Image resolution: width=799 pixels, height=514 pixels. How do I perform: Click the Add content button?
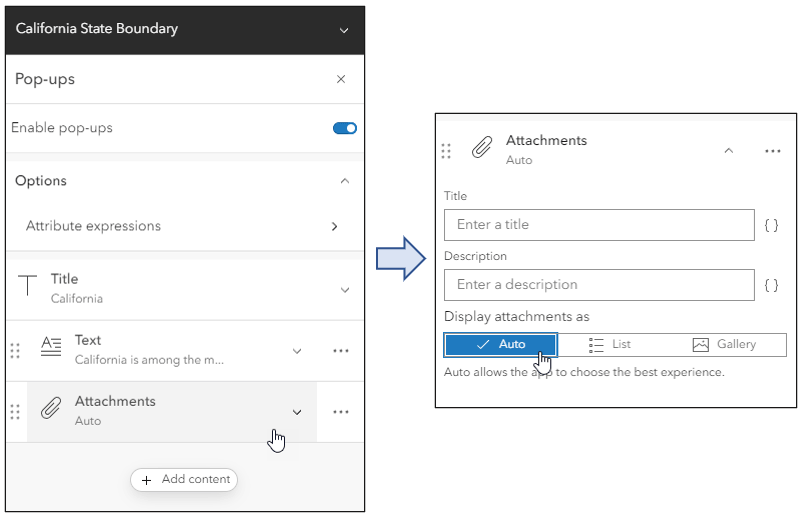tap(185, 480)
